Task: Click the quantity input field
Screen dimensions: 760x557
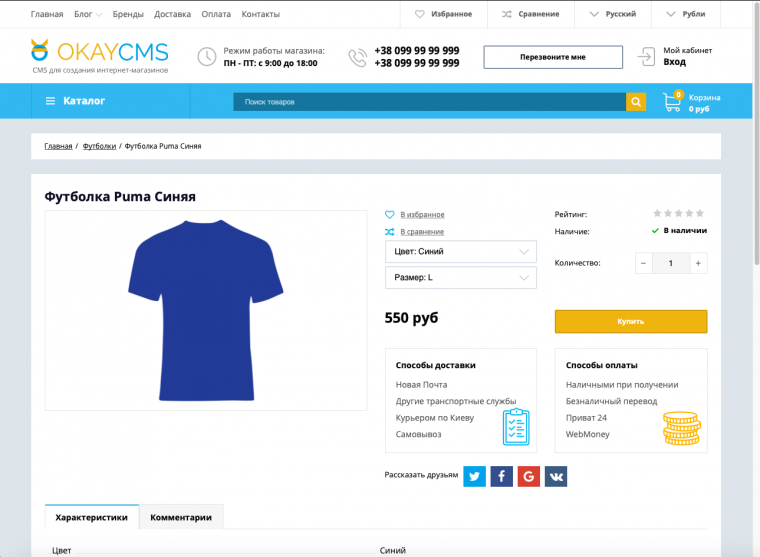Action: pos(671,263)
